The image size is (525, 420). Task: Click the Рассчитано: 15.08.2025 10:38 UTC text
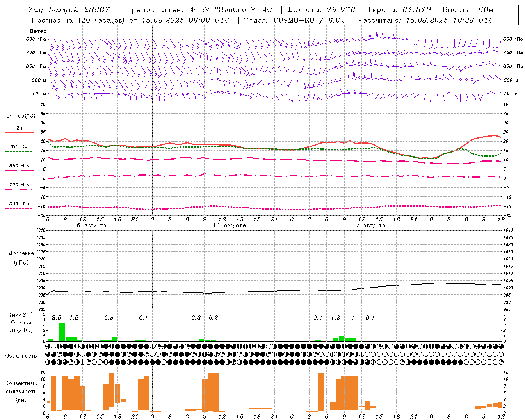coord(426,20)
